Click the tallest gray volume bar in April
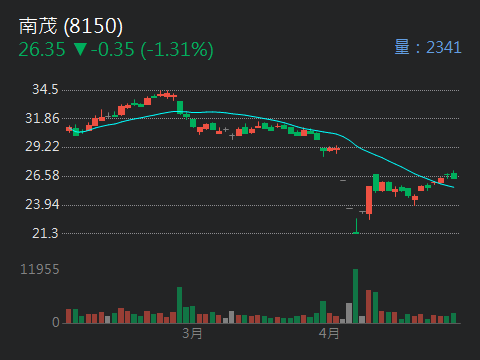This screenshot has height=360, width=480. click(x=349, y=313)
